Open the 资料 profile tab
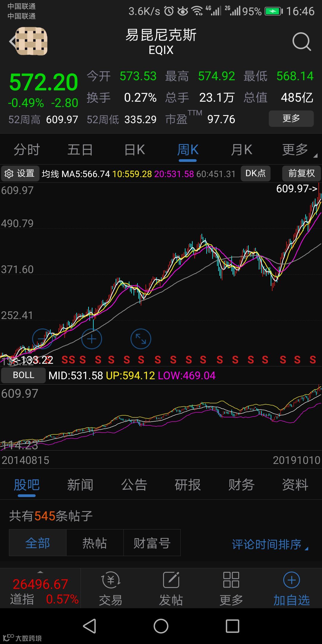The height and width of the screenshot is (644, 322). pyautogui.click(x=295, y=485)
